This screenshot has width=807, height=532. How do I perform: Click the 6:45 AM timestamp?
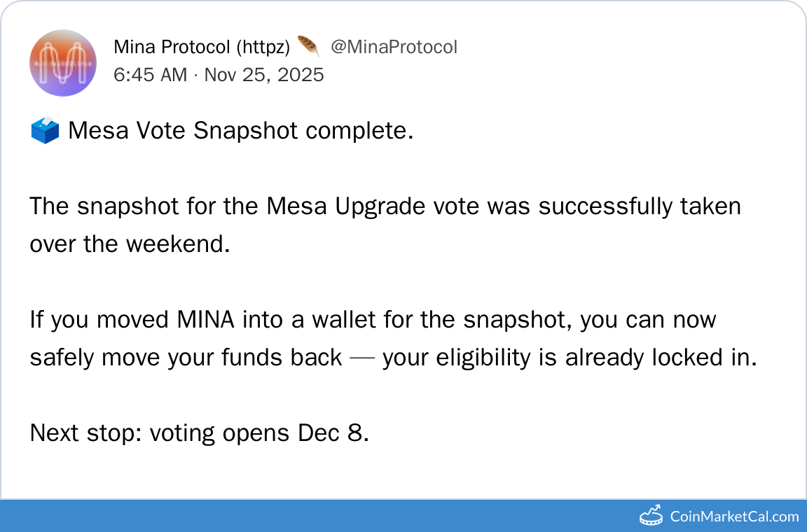[150, 75]
